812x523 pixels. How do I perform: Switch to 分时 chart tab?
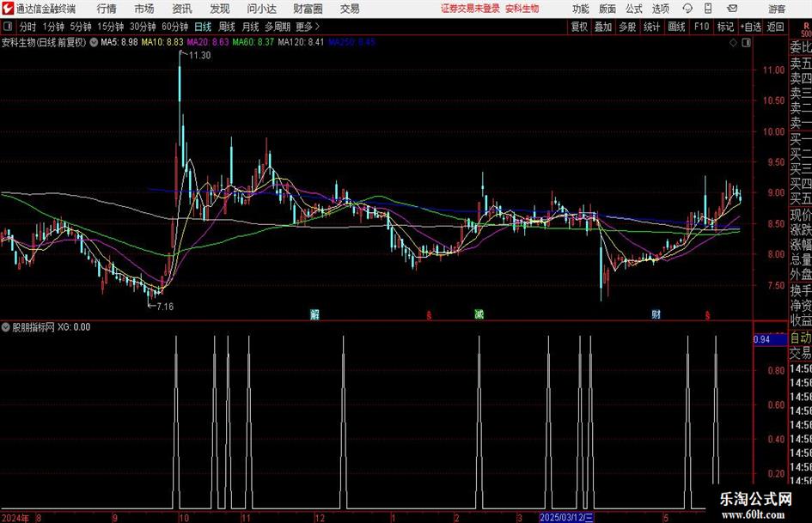(28, 27)
